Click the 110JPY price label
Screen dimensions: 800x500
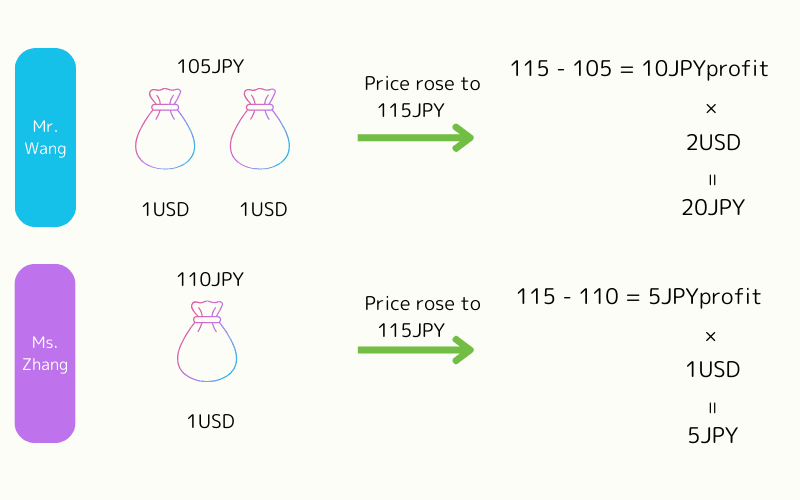click(x=210, y=280)
